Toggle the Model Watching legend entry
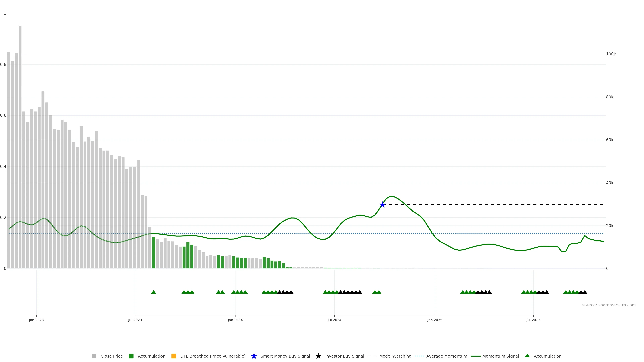The image size is (644, 362). 395,356
